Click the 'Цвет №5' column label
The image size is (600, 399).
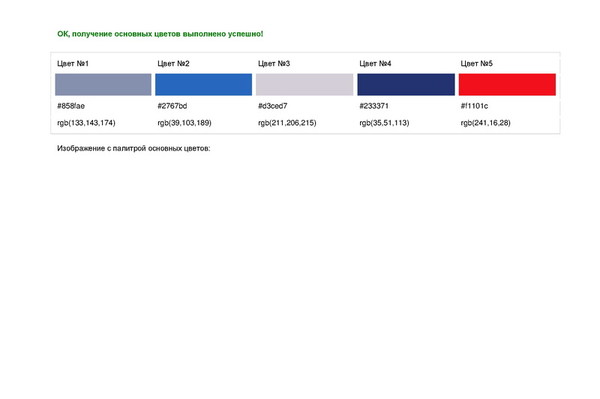476,64
